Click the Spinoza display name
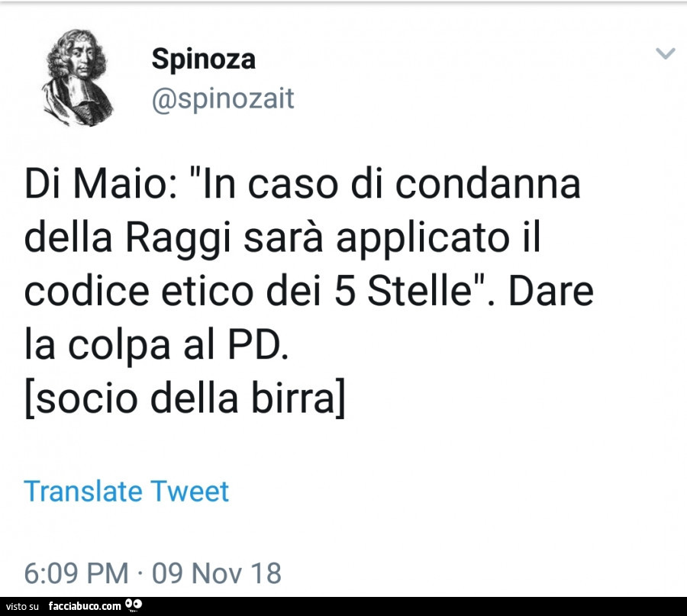This screenshot has height=616, width=687. click(x=203, y=59)
